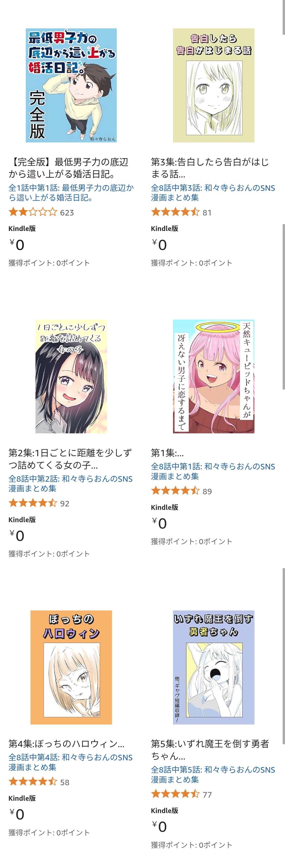Image resolution: width=285 pixels, height=868 pixels.
Task: Open series link 全1話中第1話 最低男子力
Action: click(x=71, y=192)
